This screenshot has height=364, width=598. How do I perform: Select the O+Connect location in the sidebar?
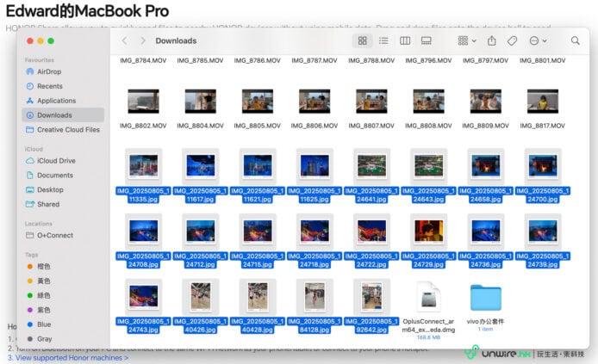[x=54, y=235]
